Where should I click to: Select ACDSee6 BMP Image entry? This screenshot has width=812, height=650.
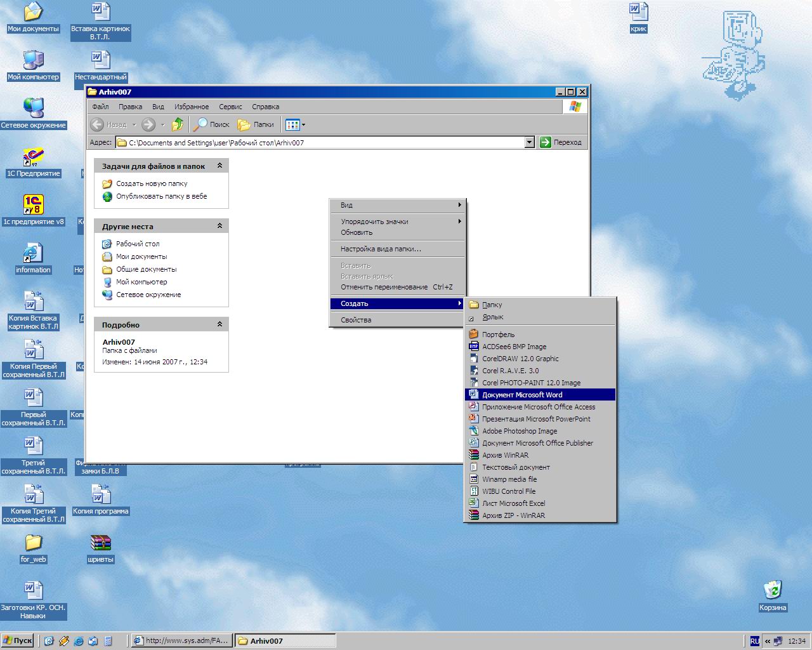[540, 347]
